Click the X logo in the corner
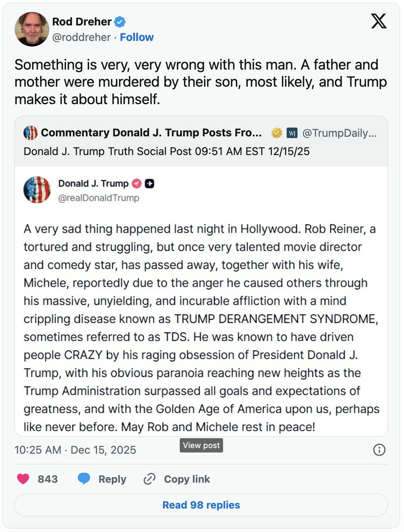The height and width of the screenshot is (532, 404). [x=378, y=21]
